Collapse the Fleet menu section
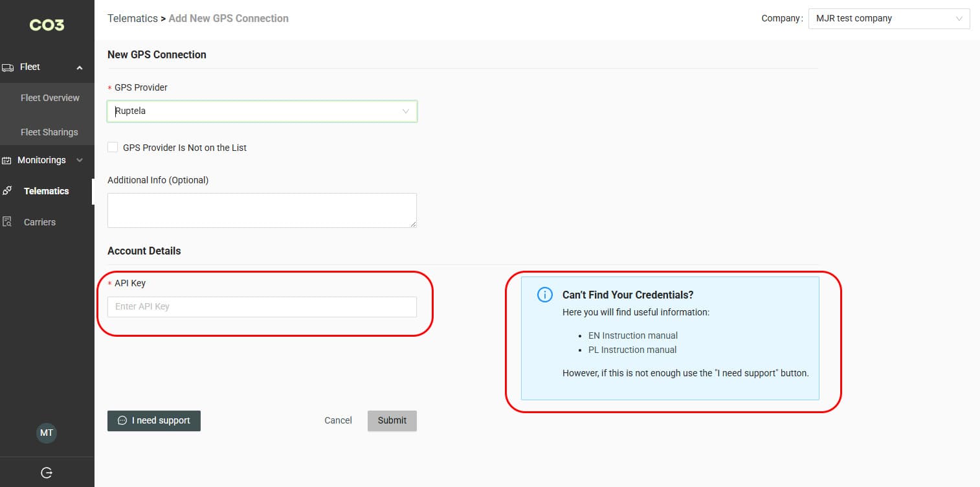980x487 pixels. pos(79,67)
